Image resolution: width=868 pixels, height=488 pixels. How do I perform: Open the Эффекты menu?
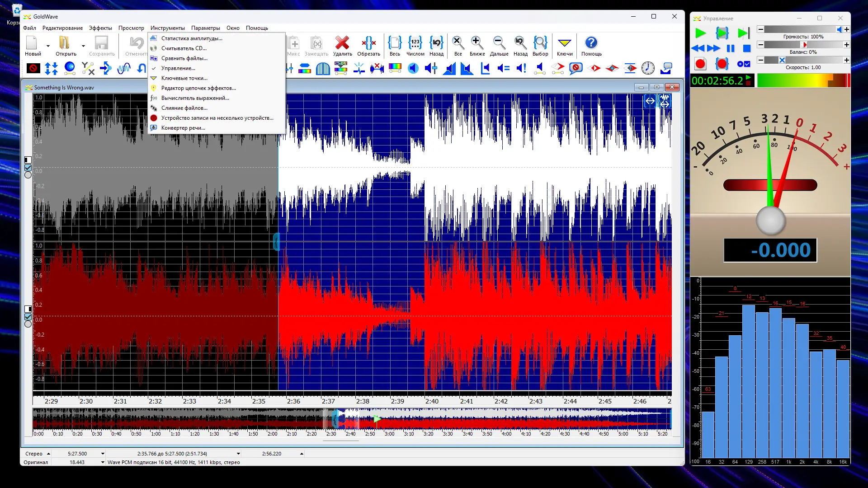tap(100, 28)
